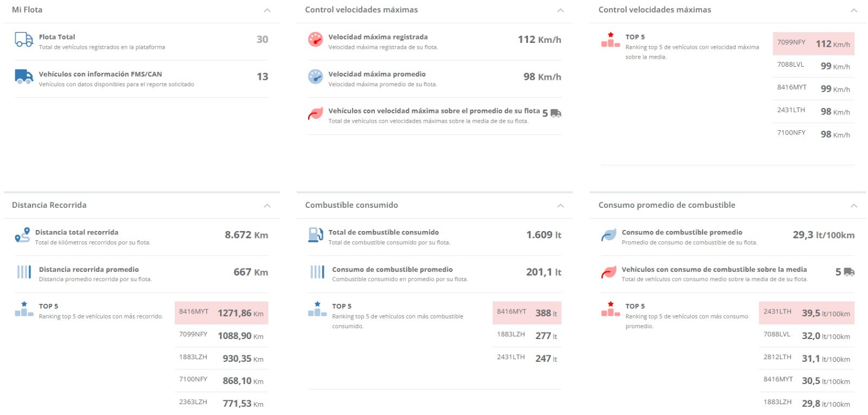Click vehicle 7088LVL in the speed ranking
The height and width of the screenshot is (415, 868).
click(x=790, y=65)
